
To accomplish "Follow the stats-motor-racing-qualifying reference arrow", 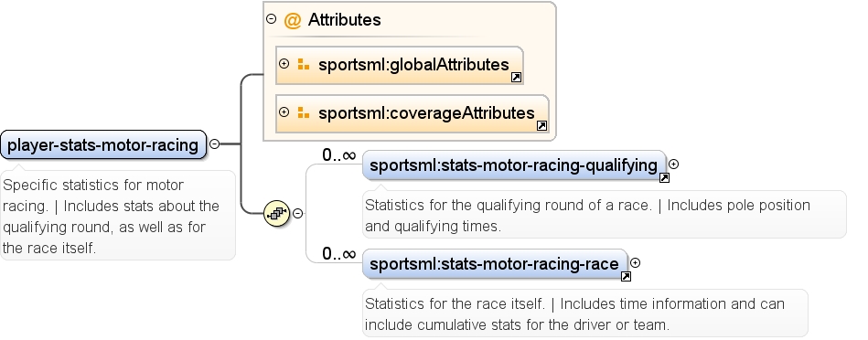I will [x=664, y=177].
